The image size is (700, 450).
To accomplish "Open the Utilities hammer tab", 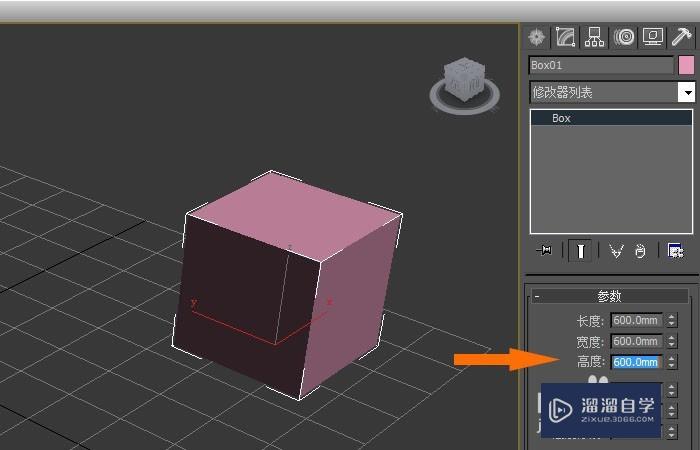I will point(682,37).
